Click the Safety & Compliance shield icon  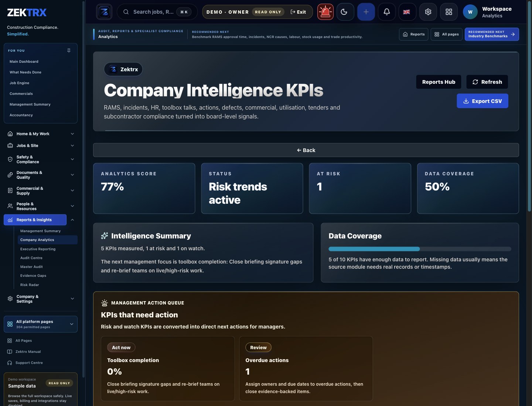pyautogui.click(x=10, y=159)
